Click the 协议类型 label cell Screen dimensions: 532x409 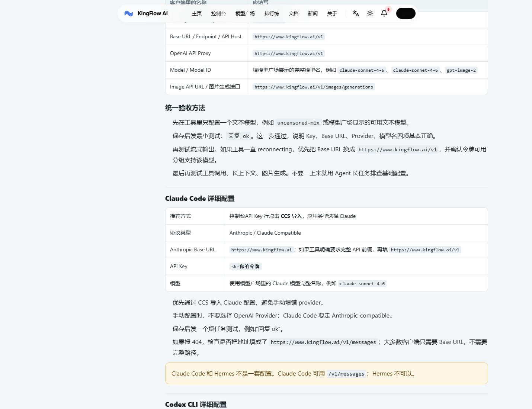point(195,233)
